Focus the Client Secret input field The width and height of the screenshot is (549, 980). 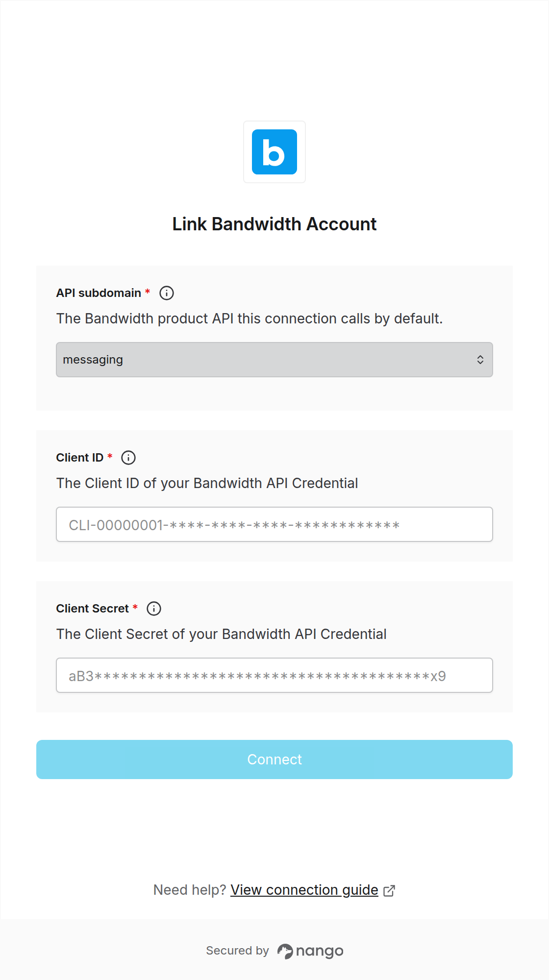pos(274,675)
